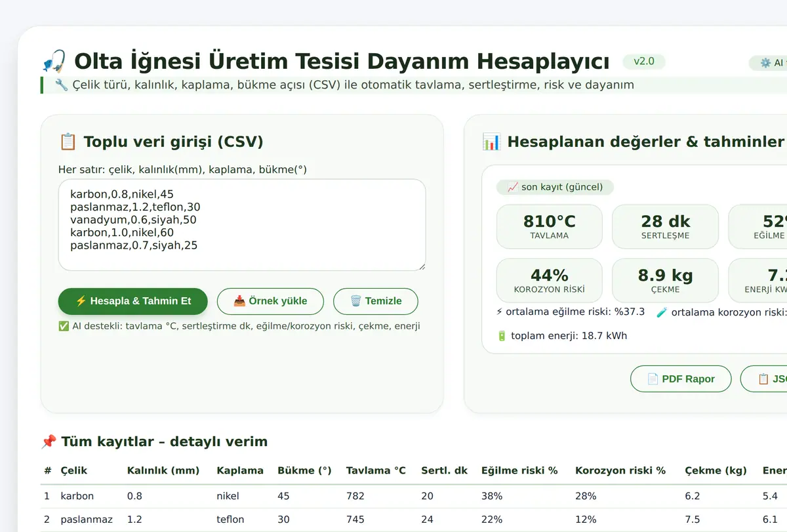Select the 810°C Tavlama card
The height and width of the screenshot is (532, 787).
click(x=549, y=226)
